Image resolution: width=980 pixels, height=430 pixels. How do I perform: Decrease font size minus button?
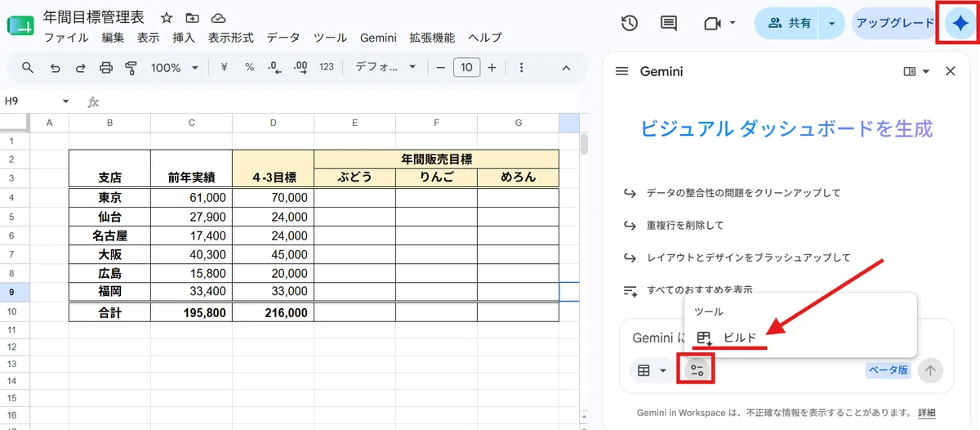(x=440, y=68)
